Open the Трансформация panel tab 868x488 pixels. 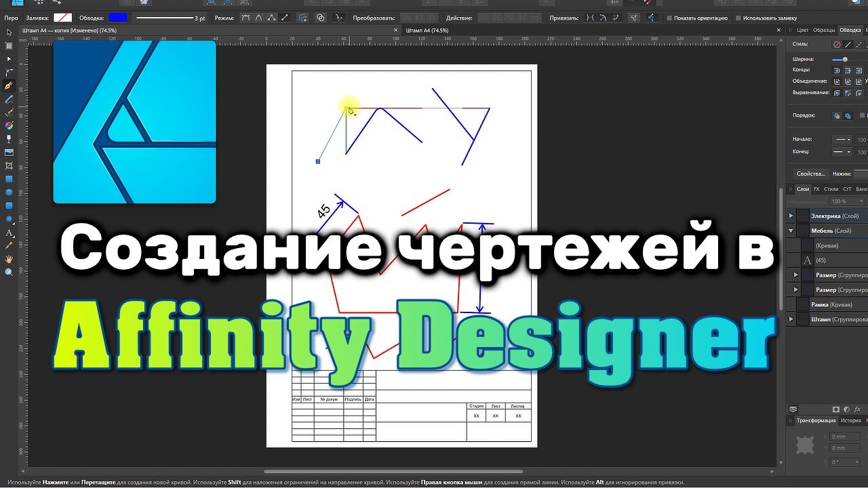(x=816, y=421)
